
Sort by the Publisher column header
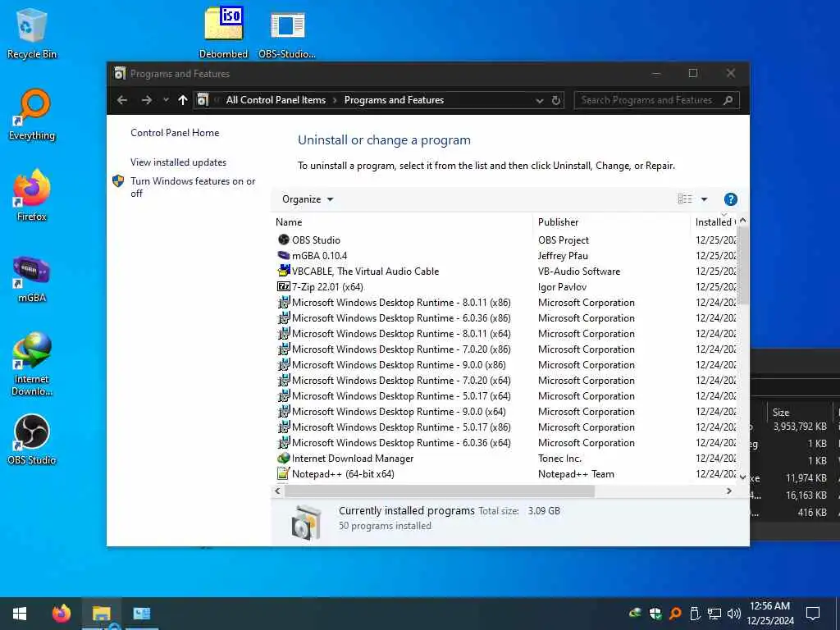pyautogui.click(x=558, y=221)
